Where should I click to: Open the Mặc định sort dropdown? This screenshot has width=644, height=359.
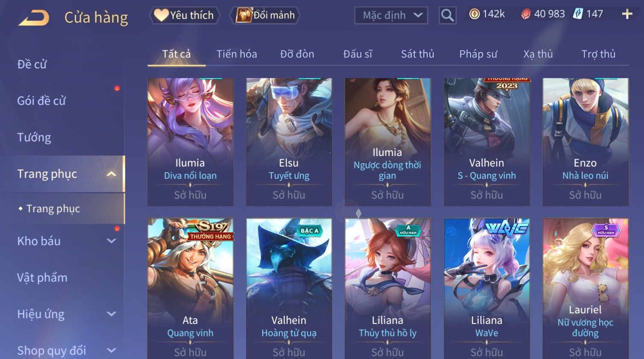click(391, 15)
